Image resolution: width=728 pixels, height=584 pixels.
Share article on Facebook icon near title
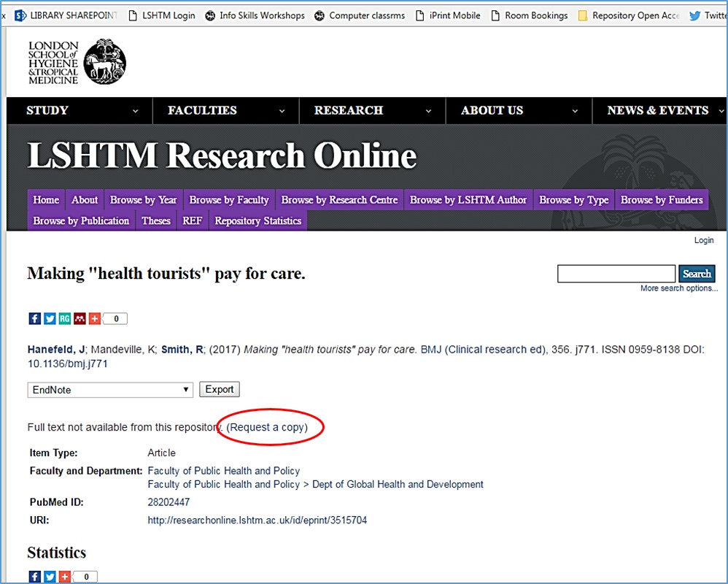click(x=34, y=318)
